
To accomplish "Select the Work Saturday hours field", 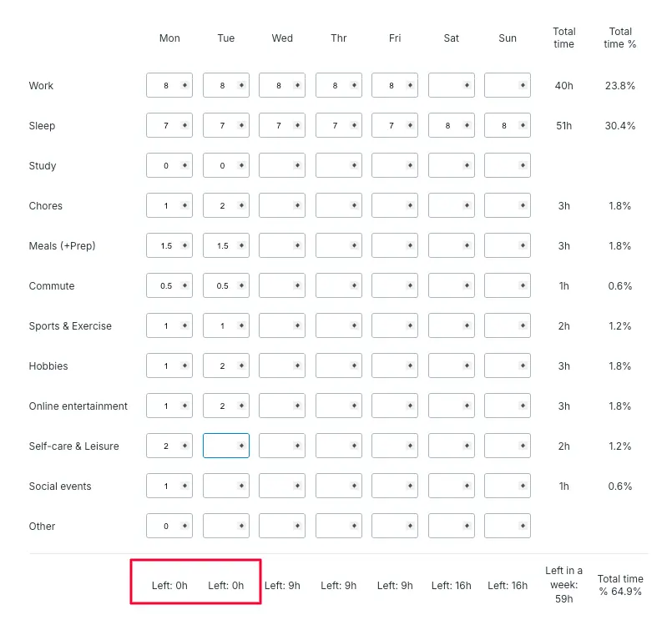I will click(446, 86).
